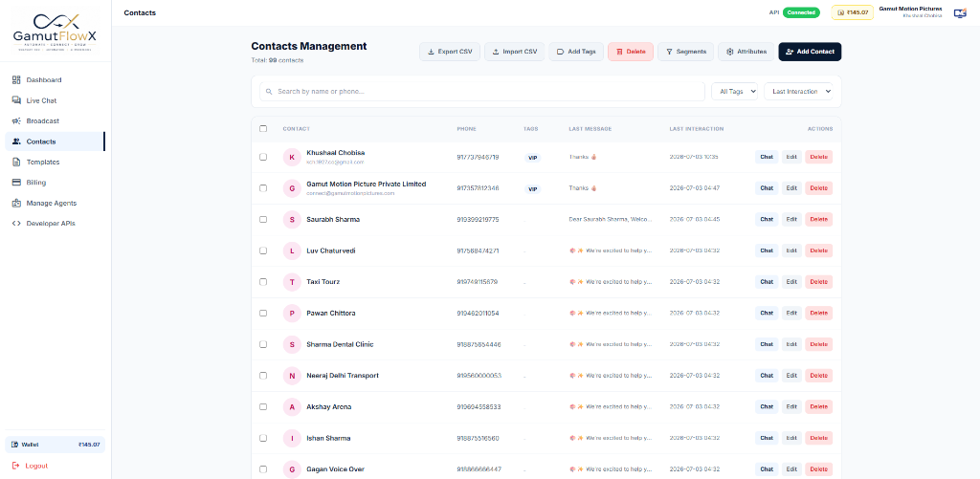Tick the Pawan Chittora checkbox
Image resolution: width=980 pixels, height=479 pixels.
[263, 314]
